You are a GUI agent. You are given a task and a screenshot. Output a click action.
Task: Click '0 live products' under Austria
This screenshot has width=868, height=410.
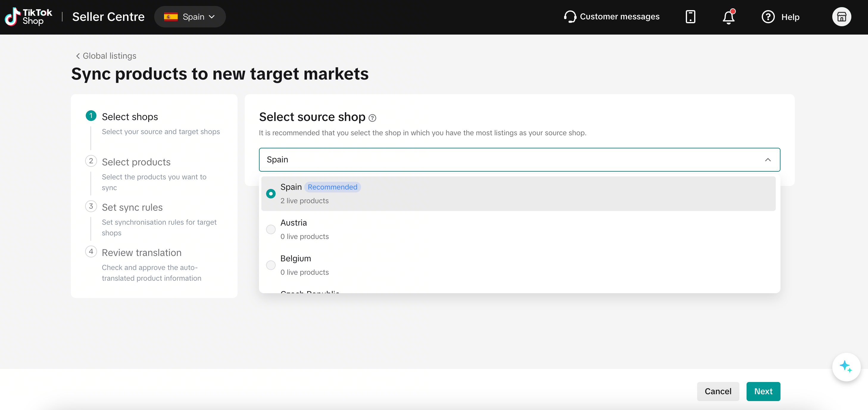click(304, 236)
